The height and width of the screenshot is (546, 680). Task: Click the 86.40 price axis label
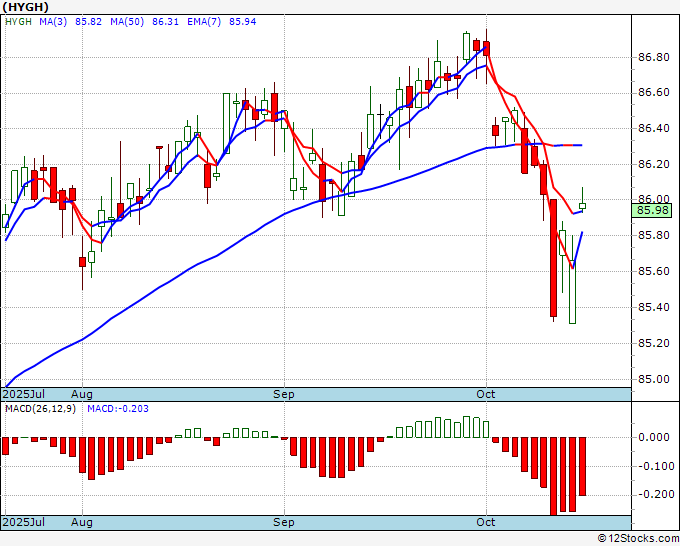(x=653, y=129)
